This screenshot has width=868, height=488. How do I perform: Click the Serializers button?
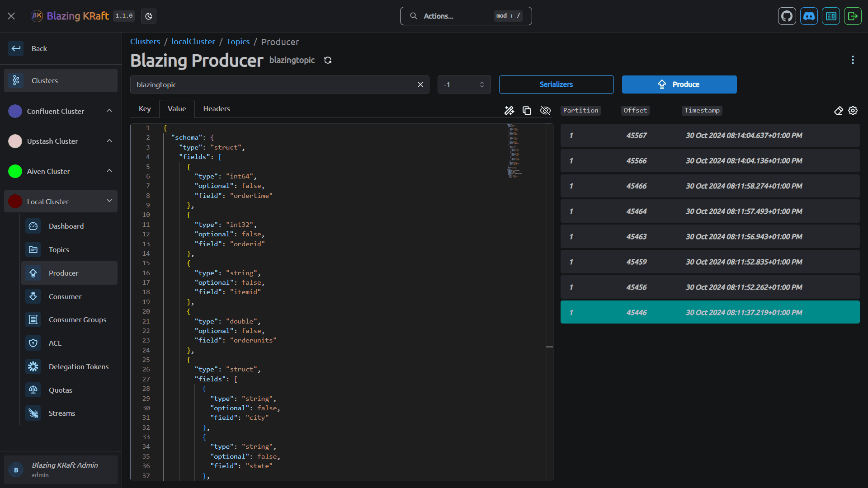coord(556,84)
